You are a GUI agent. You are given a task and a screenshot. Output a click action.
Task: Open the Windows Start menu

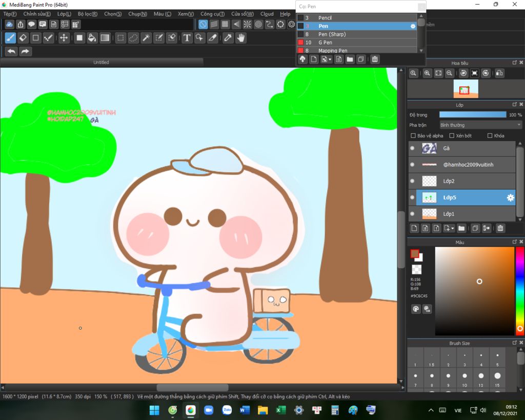[x=154, y=410]
